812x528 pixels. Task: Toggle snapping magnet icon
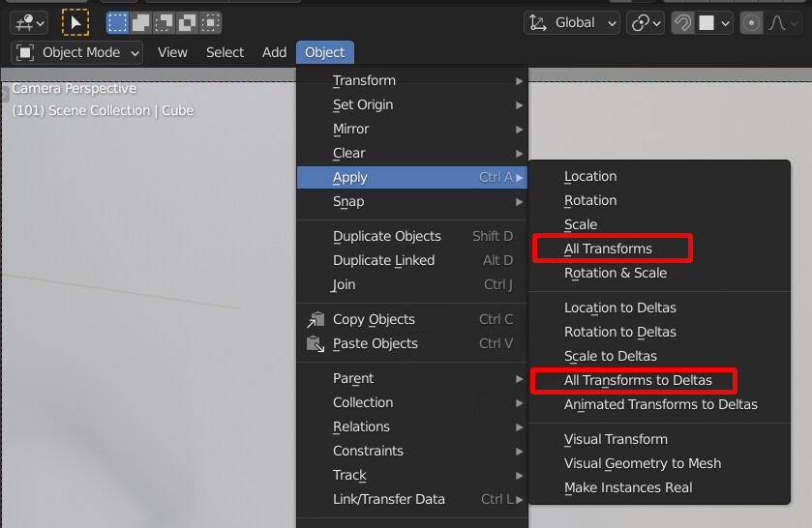(x=682, y=23)
